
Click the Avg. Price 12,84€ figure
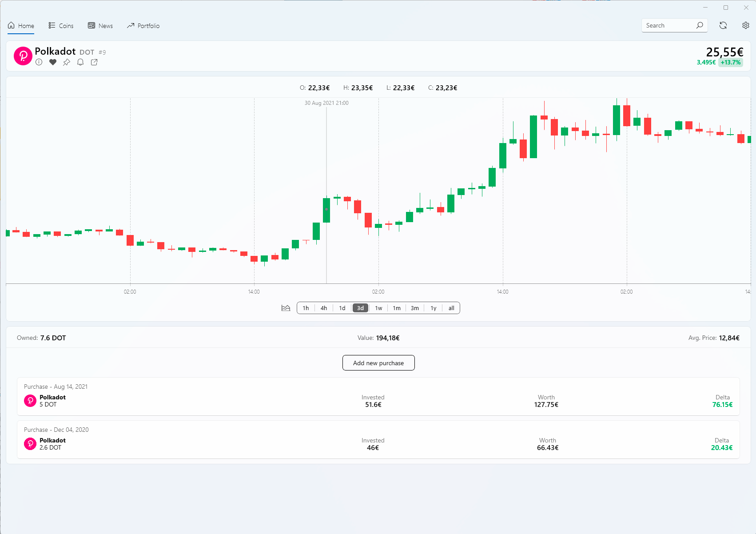pos(729,338)
